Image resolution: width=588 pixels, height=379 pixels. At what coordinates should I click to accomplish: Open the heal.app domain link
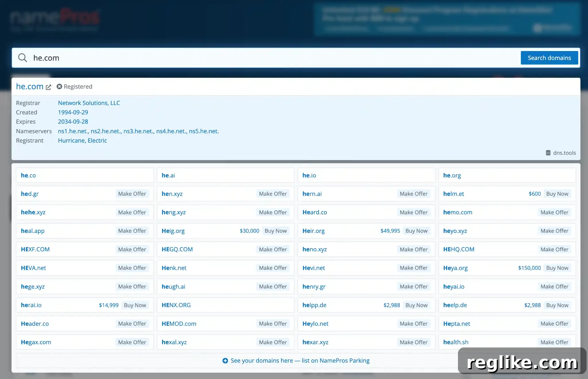(x=33, y=231)
